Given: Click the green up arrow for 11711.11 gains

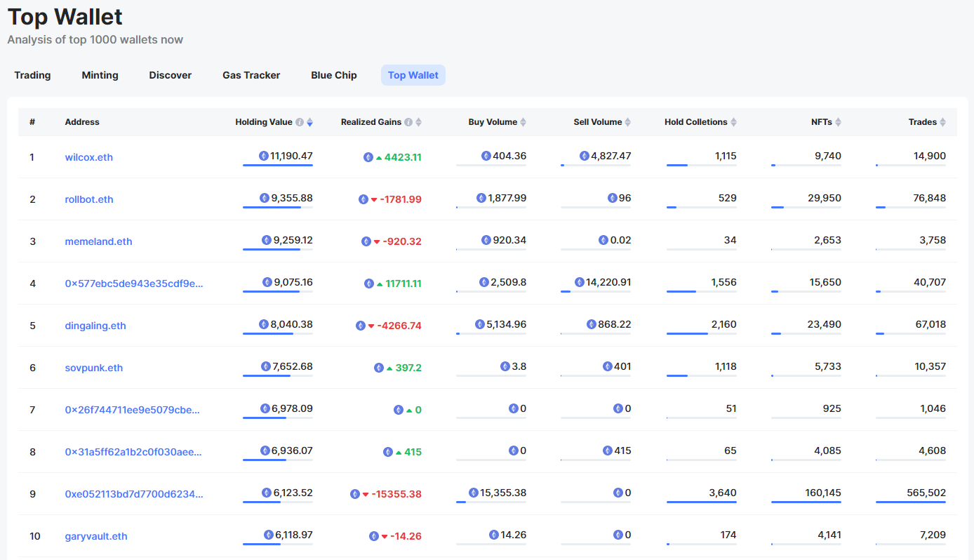Looking at the screenshot, I should [x=380, y=284].
